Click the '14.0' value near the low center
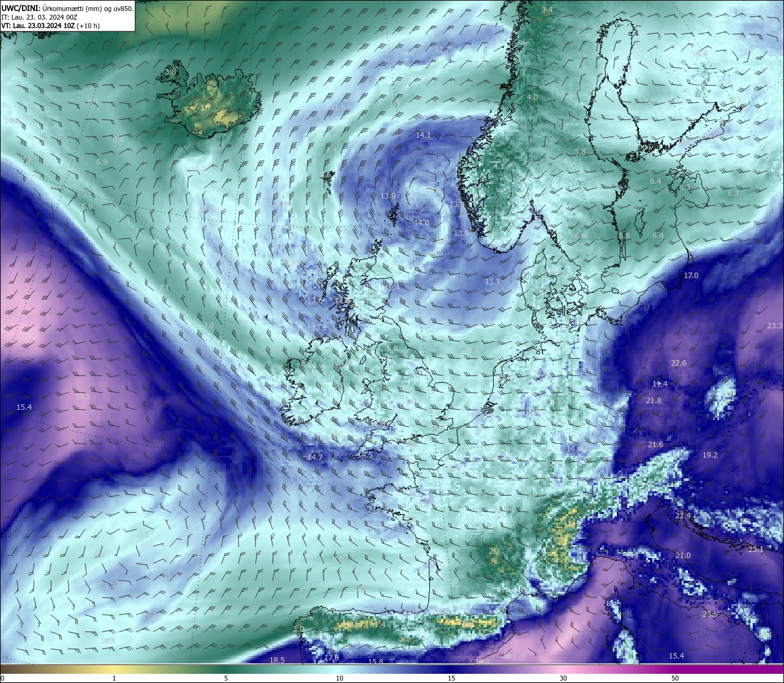The image size is (784, 683). (x=421, y=223)
